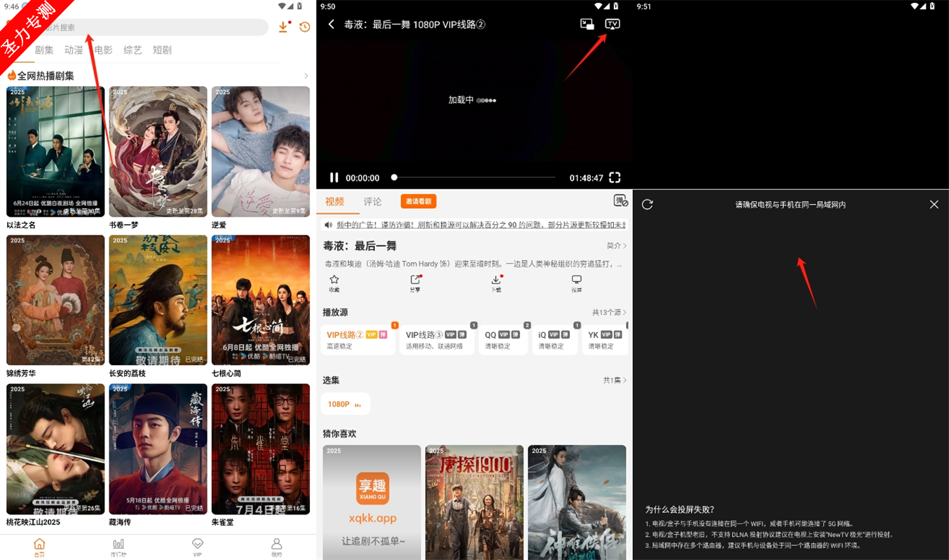Seek on the video progress bar
This screenshot has height=560, width=949.
(474, 177)
